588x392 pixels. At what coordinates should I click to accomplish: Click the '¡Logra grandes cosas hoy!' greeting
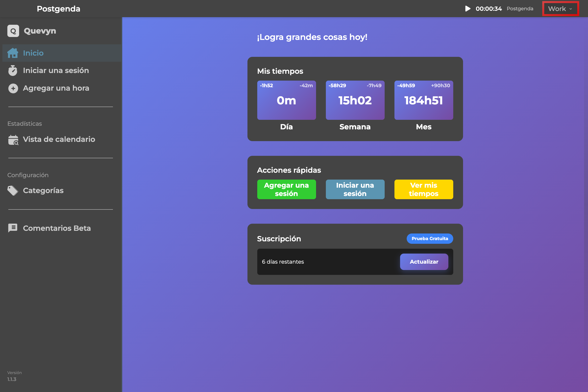pyautogui.click(x=312, y=37)
